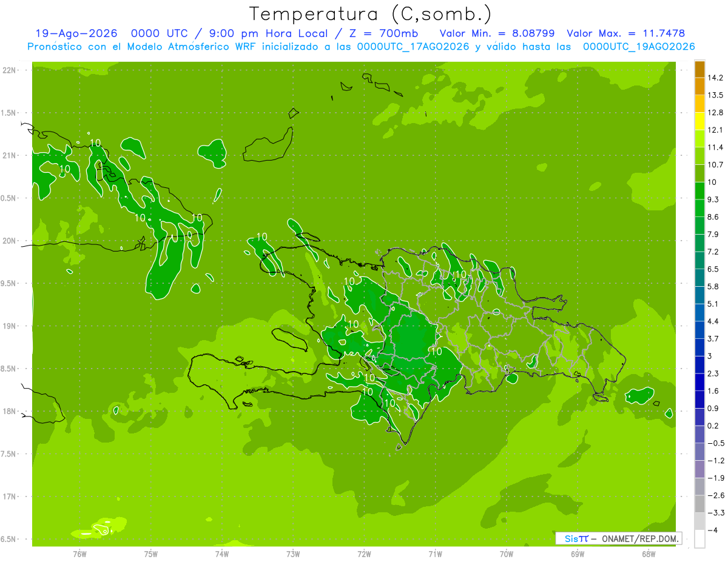Click the '-4' colorbar value
The image size is (728, 562).
(713, 530)
